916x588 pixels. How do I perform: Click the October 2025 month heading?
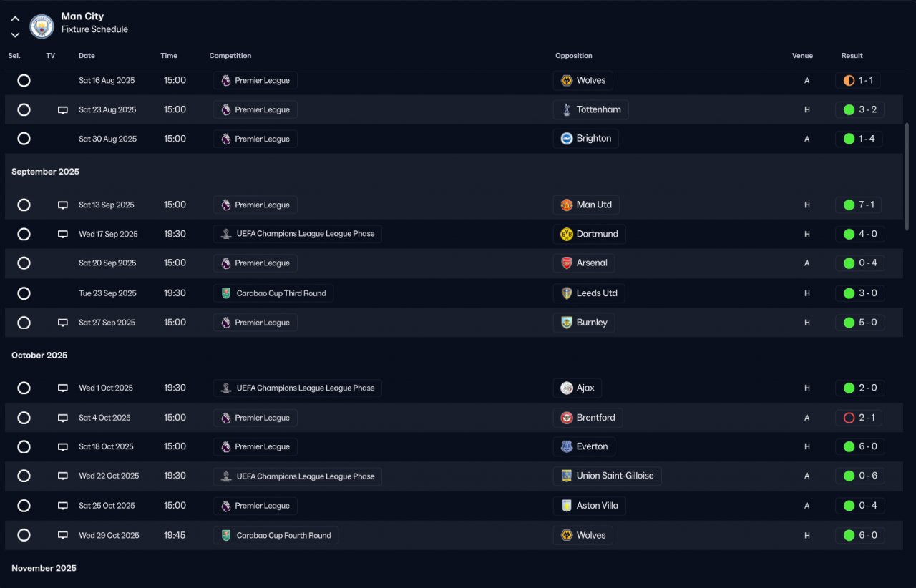[39, 356]
